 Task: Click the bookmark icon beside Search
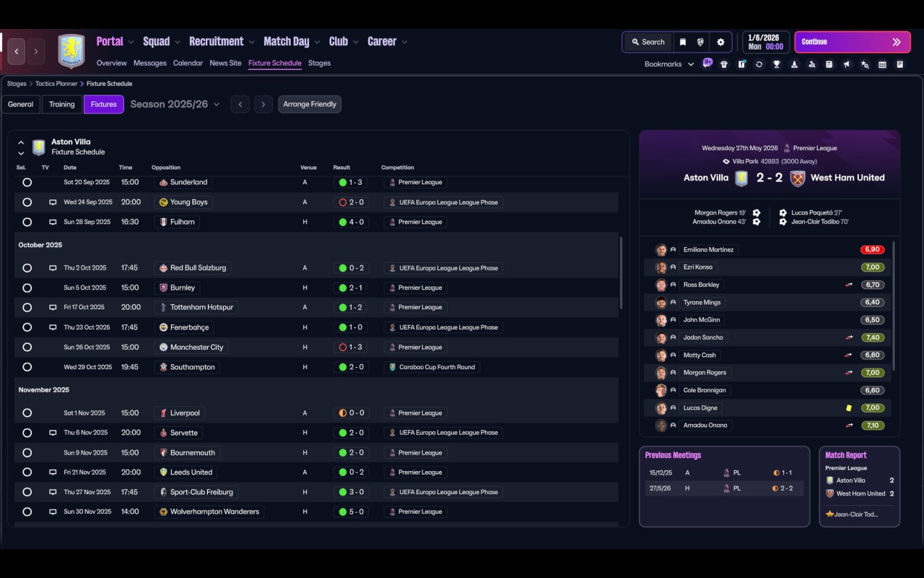[682, 42]
